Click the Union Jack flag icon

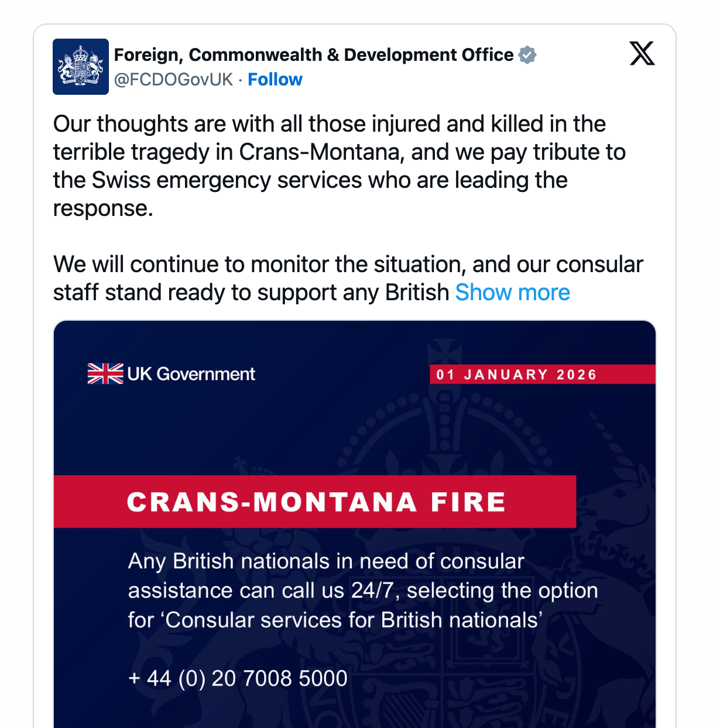pyautogui.click(x=105, y=373)
